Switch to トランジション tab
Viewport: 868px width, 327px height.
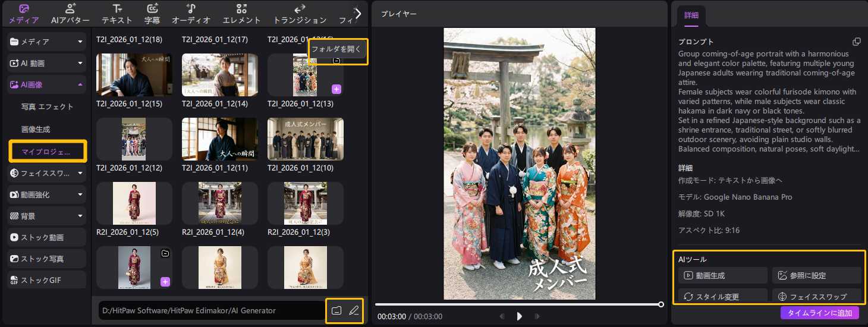click(300, 14)
